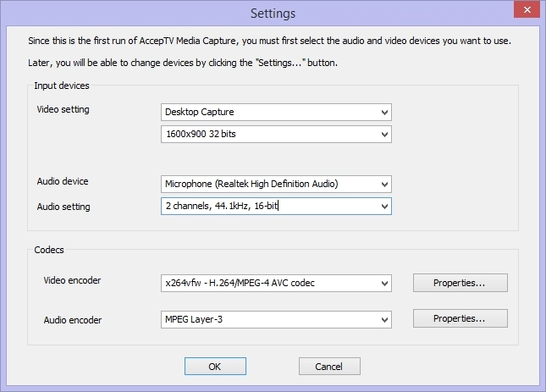Click the Codecs group heading
546x392 pixels.
[49, 250]
